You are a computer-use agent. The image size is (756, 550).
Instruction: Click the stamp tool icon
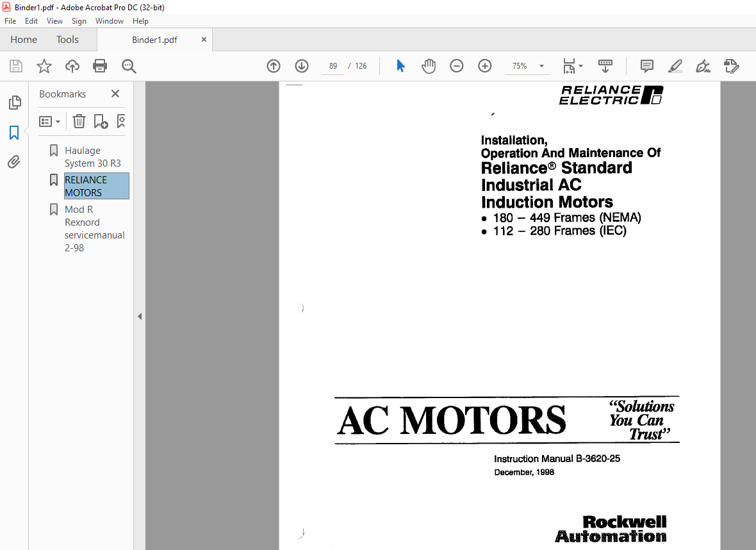tap(732, 66)
